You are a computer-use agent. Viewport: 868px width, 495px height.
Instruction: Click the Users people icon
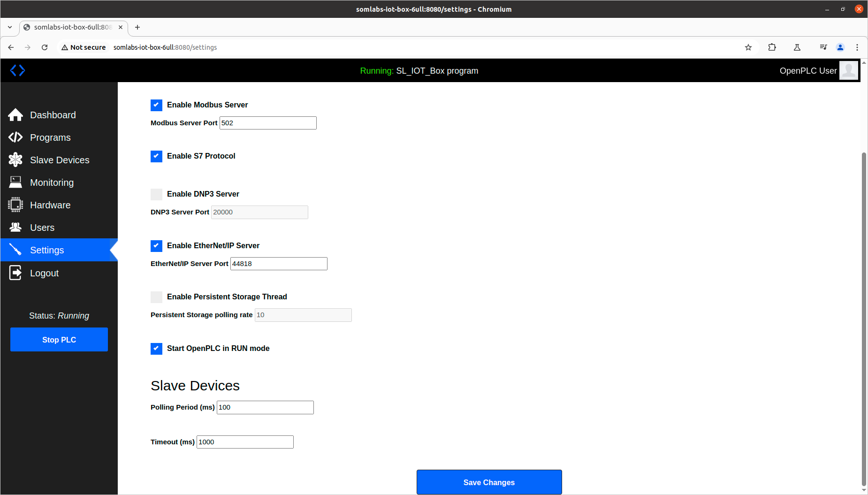[15, 228]
